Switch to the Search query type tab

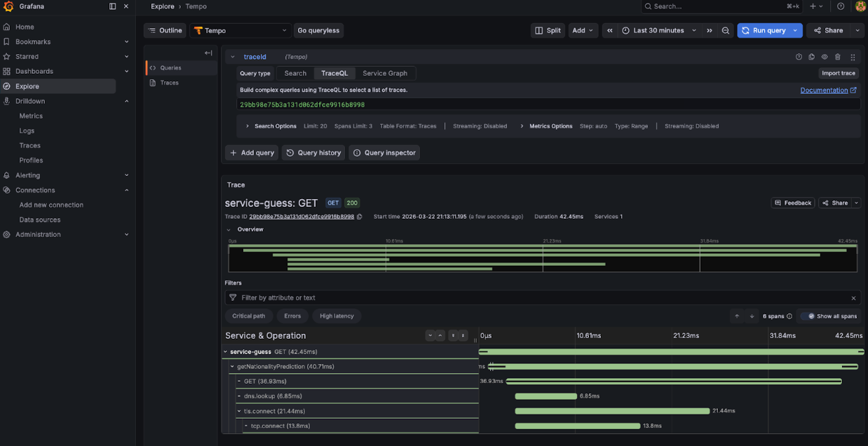tap(295, 73)
